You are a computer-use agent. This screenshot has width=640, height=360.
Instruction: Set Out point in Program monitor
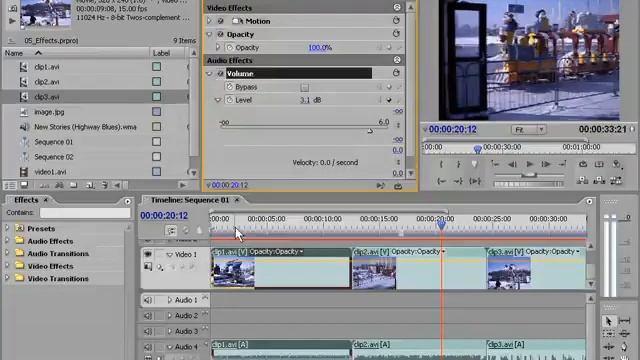458,164
